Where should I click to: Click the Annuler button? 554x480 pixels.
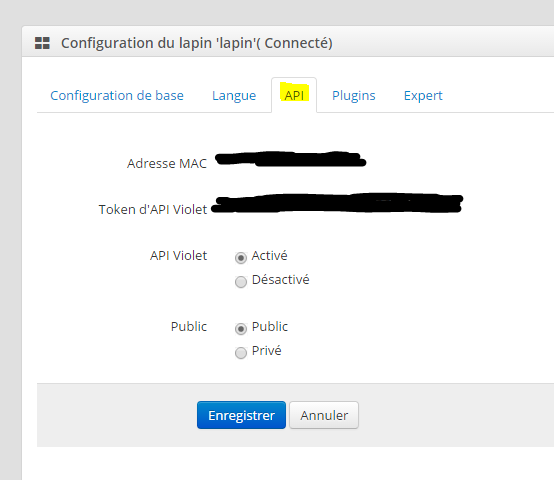(324, 415)
